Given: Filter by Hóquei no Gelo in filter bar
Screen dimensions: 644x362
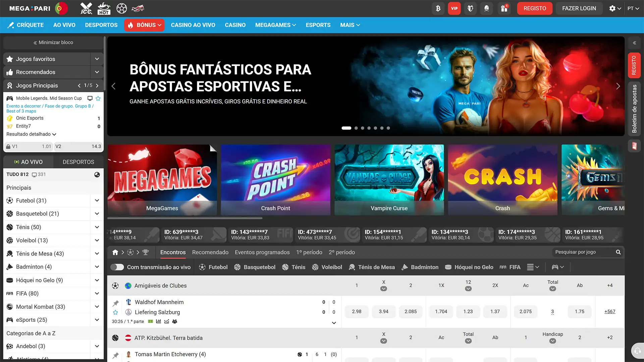Looking at the screenshot, I should pyautogui.click(x=469, y=267).
